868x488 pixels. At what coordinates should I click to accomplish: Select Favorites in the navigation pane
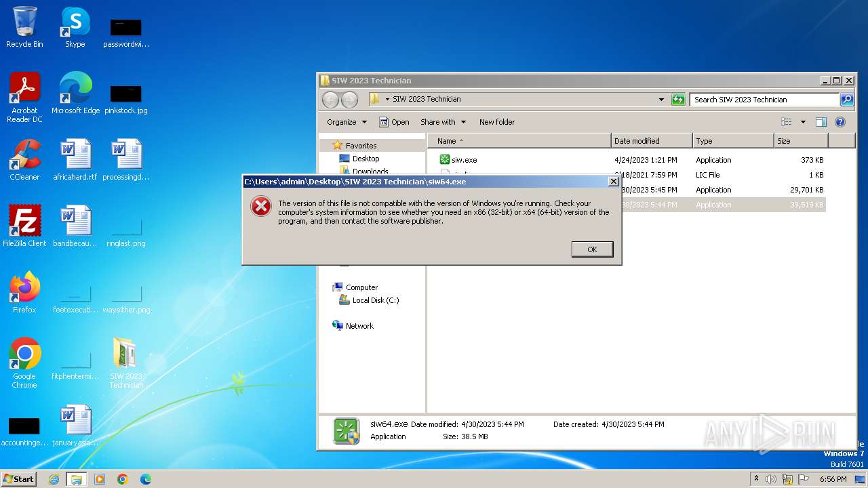pyautogui.click(x=361, y=146)
